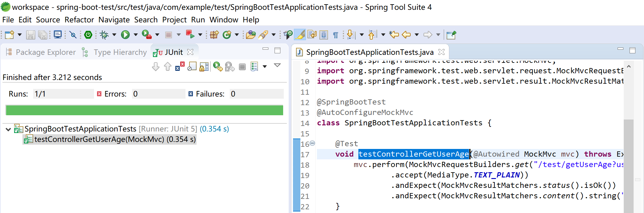Collapse the SpringBootTestApplicationTests tree node
The width and height of the screenshot is (644, 213).
[x=8, y=129]
